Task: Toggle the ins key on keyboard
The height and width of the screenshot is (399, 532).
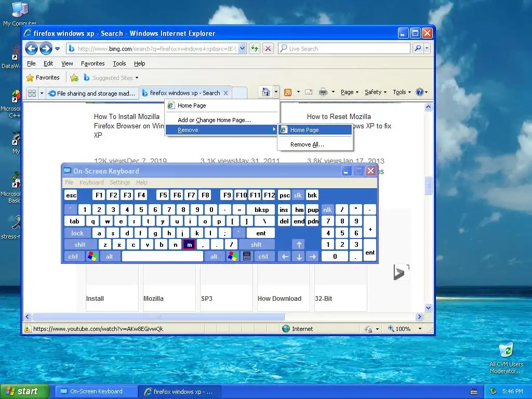Action: tap(284, 210)
